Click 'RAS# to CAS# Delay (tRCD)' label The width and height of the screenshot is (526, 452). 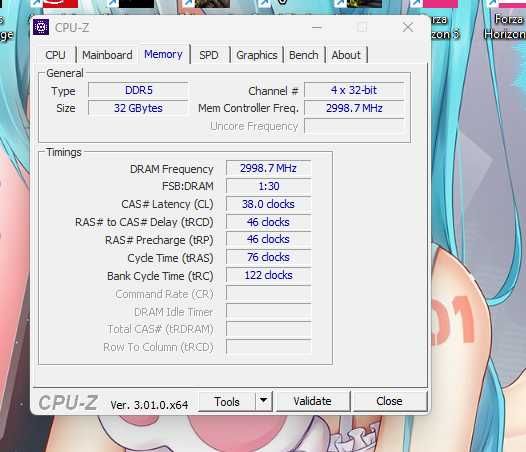point(144,222)
